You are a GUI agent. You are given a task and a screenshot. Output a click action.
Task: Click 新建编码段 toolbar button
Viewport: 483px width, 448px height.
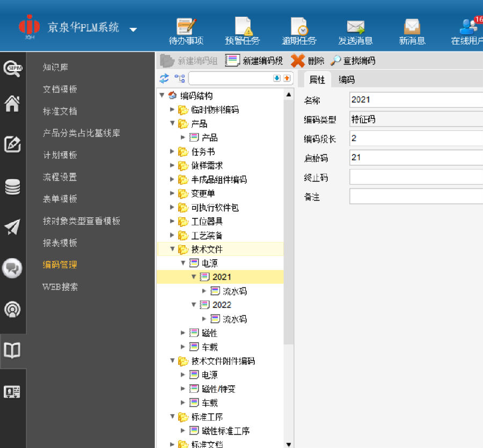pyautogui.click(x=254, y=61)
